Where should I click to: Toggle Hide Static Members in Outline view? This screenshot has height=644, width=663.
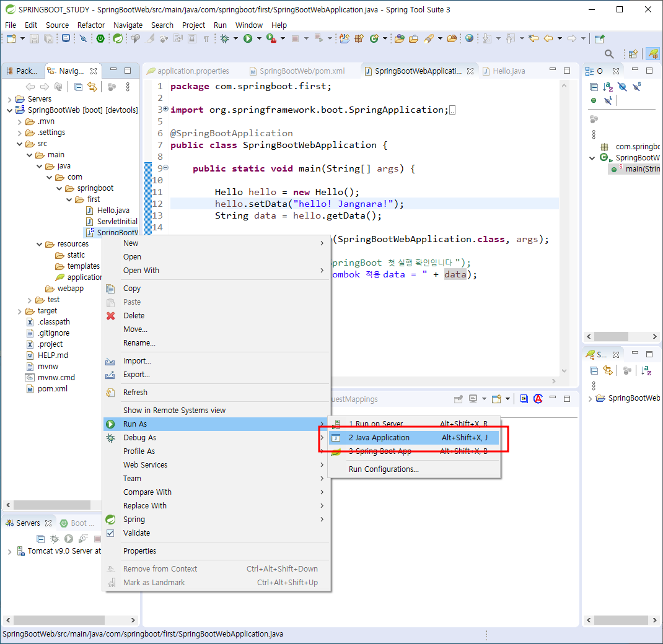tap(637, 87)
